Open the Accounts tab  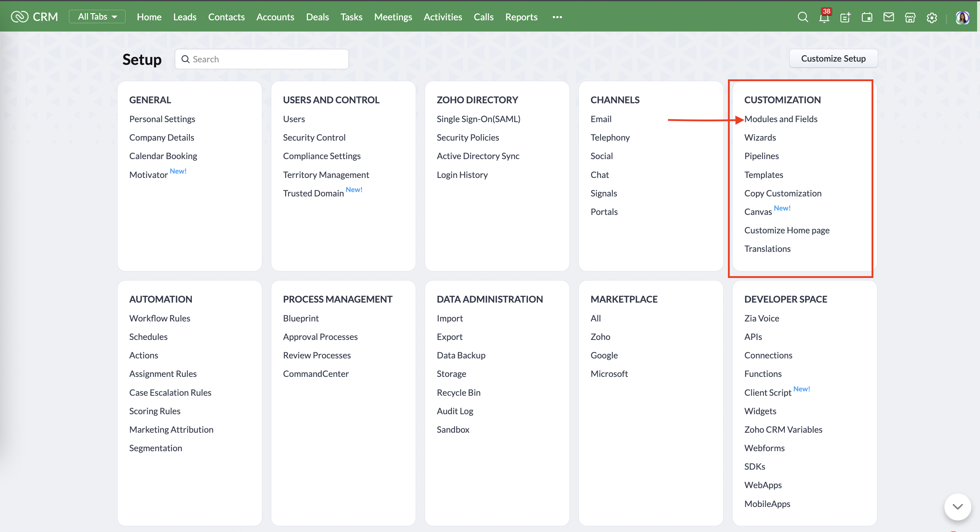275,17
